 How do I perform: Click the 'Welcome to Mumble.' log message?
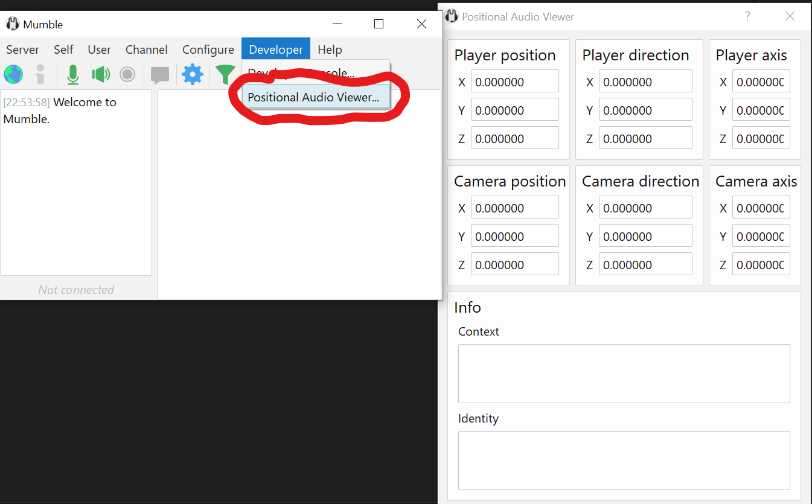[x=60, y=110]
